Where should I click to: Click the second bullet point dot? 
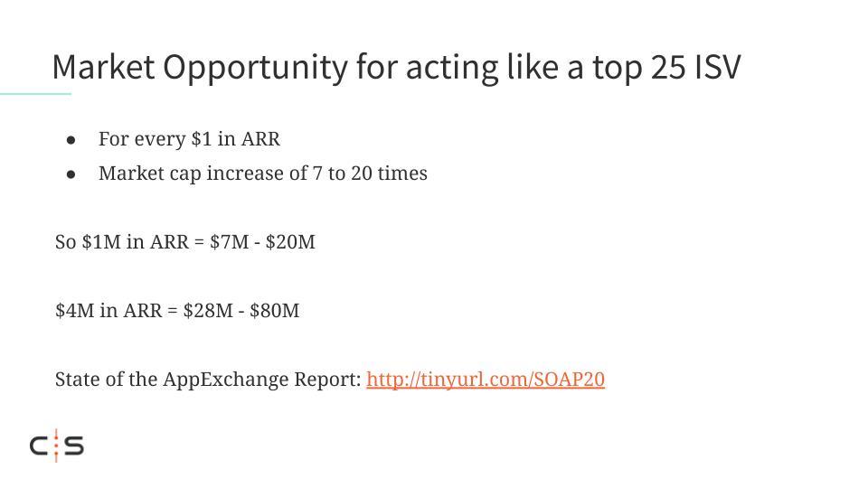point(71,174)
